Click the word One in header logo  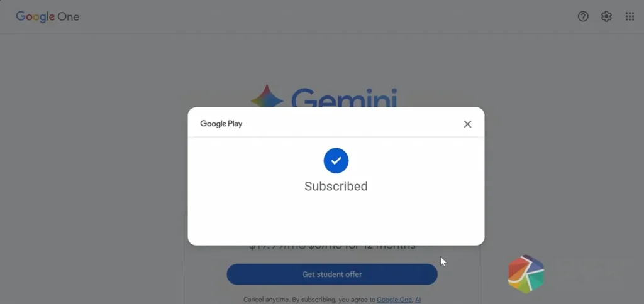click(x=69, y=17)
